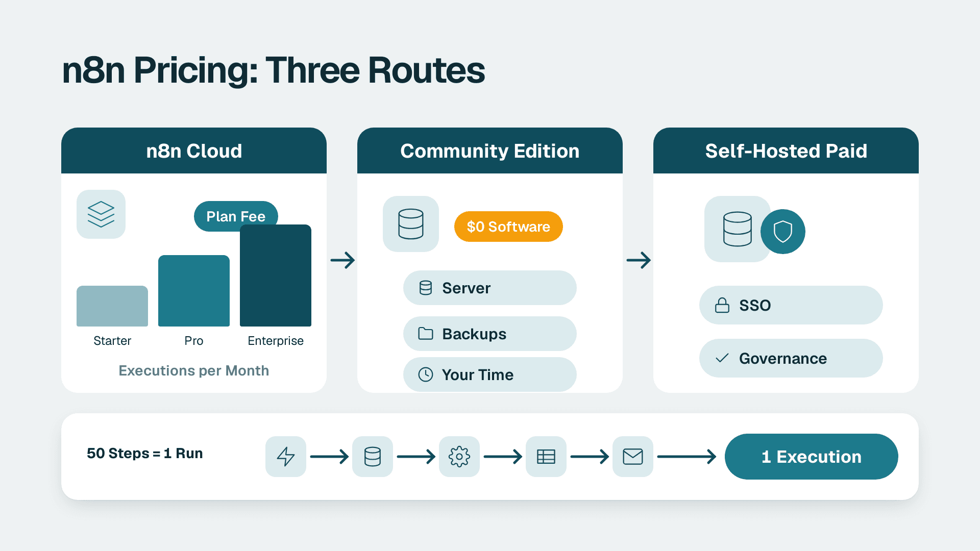Click the checkmark icon beside Governance
This screenshot has width=980, height=551.
[722, 358]
